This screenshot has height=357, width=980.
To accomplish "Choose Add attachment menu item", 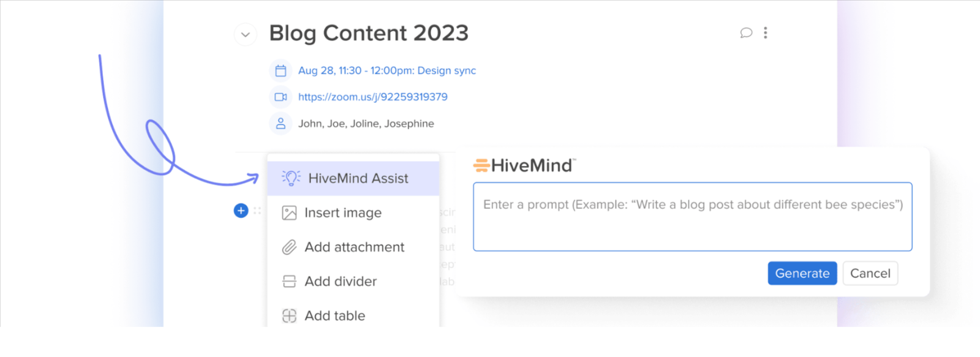I will point(353,247).
